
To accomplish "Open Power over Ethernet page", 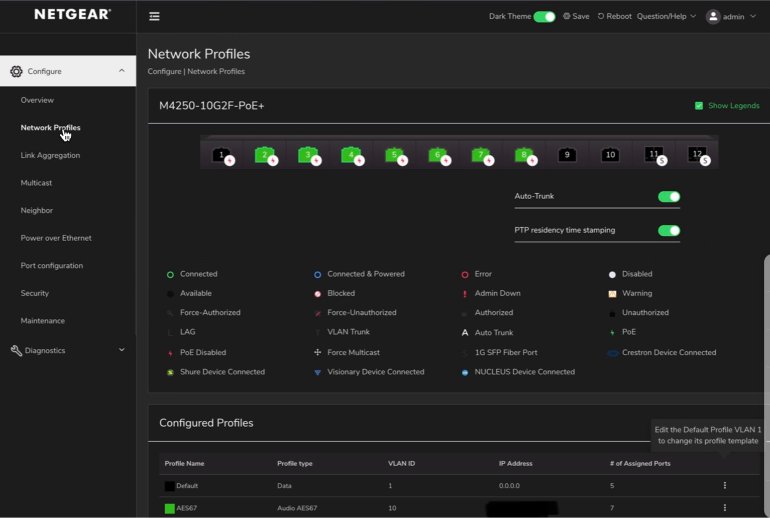I will coord(56,238).
